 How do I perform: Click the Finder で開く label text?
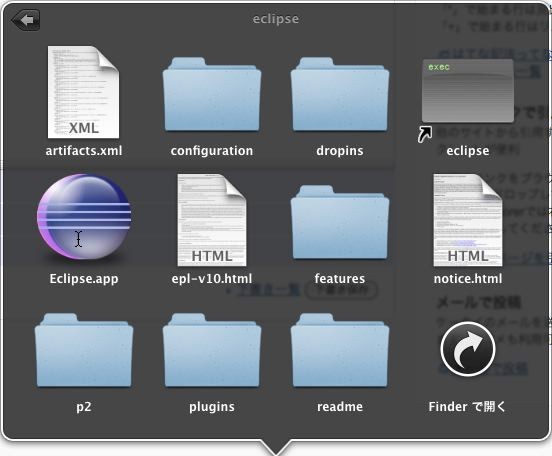(x=467, y=407)
